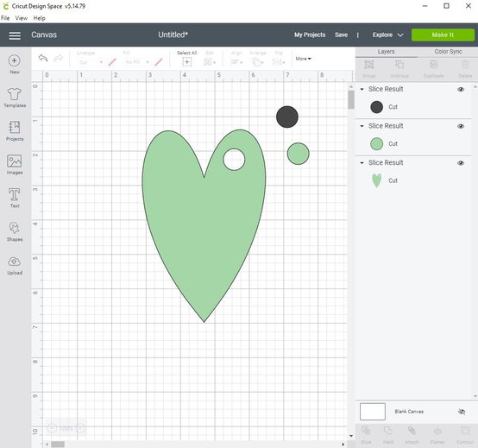Click the zoom in plus button
This screenshot has width=478, height=448.
80,428
